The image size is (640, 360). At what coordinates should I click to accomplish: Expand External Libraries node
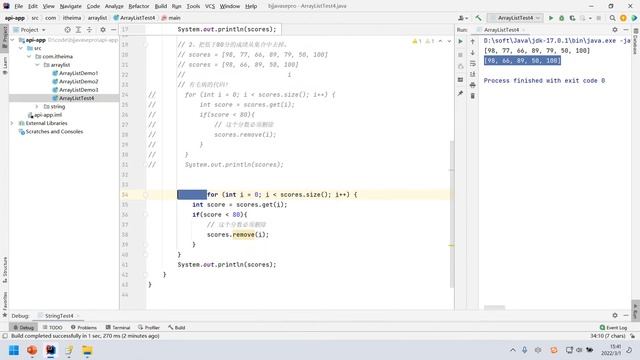coord(13,123)
